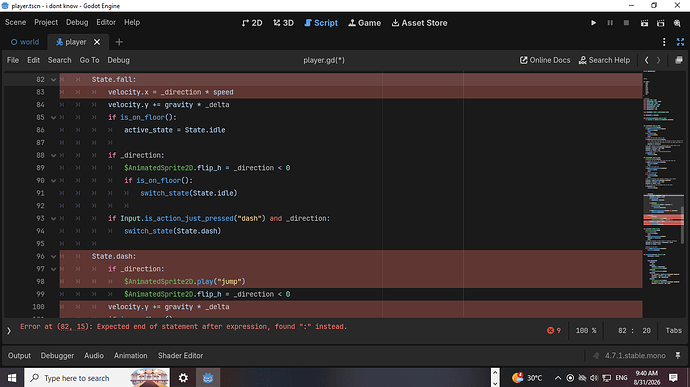
Task: Switch to the 2D workspace
Action: click(x=252, y=23)
